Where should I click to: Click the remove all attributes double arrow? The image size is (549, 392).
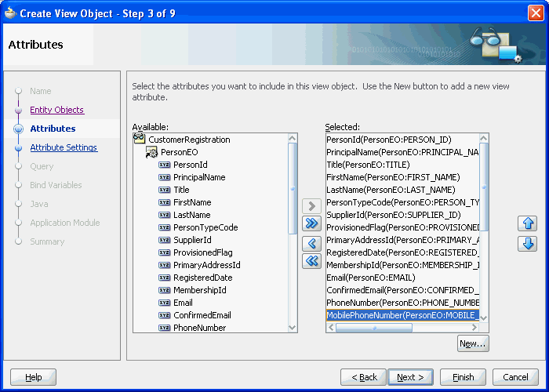311,261
